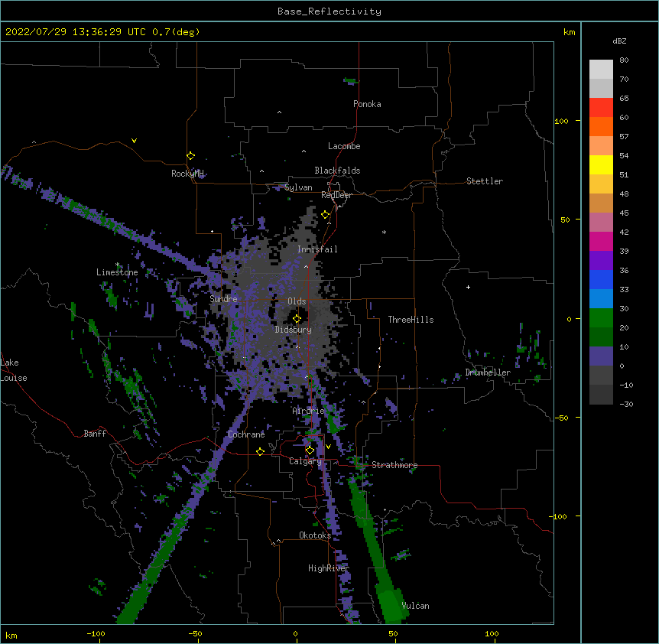This screenshot has height=644, width=659.
Task: Click the HighRiver label
Action: (x=329, y=568)
